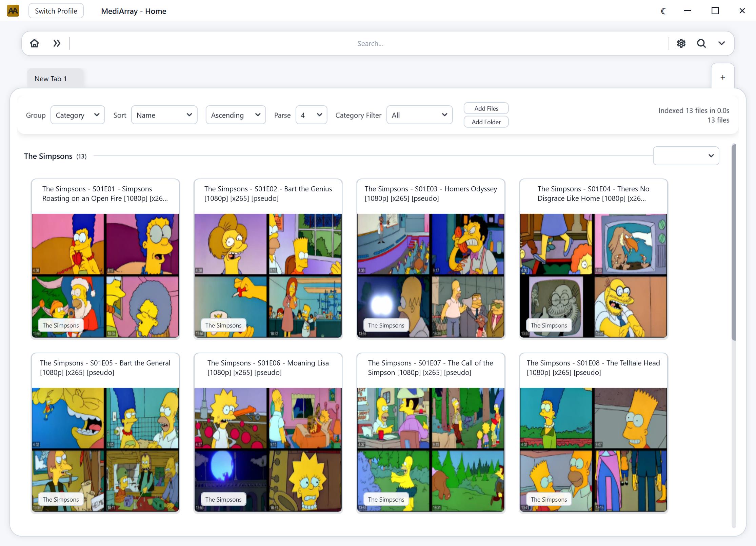The height and width of the screenshot is (546, 756).
Task: Open S01E04 Theres No Disgrace thumbnail
Action: coord(593,275)
